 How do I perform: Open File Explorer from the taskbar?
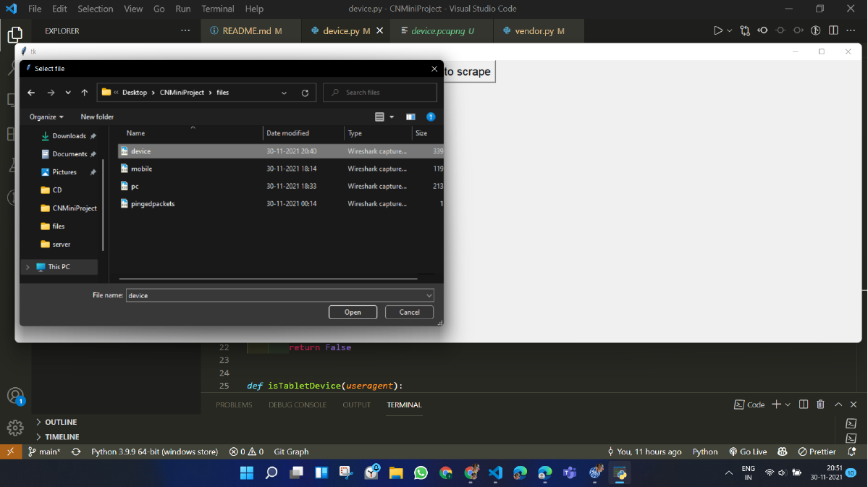[396, 473]
